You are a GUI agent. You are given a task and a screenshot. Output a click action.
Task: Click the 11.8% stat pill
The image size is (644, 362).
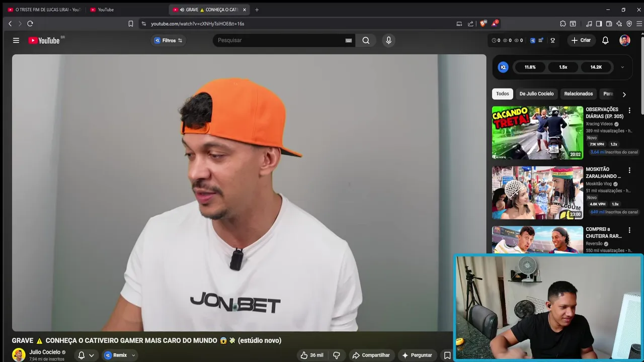click(530, 67)
